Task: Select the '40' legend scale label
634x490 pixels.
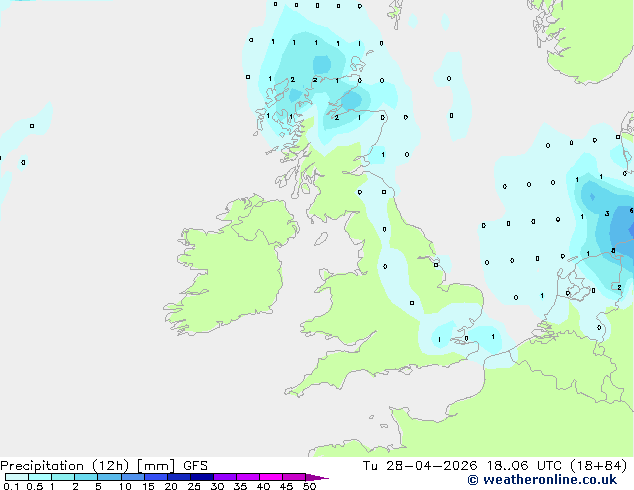Action: click(263, 486)
